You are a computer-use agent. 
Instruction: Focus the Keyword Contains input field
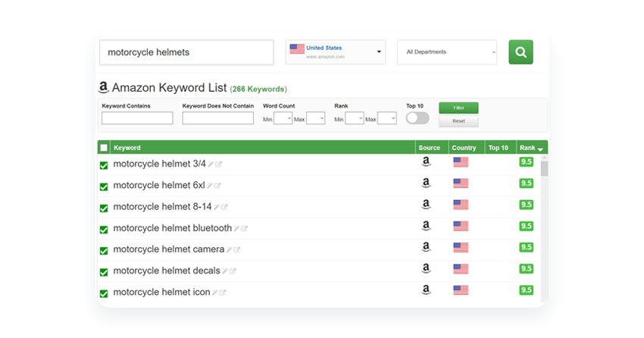coord(137,118)
